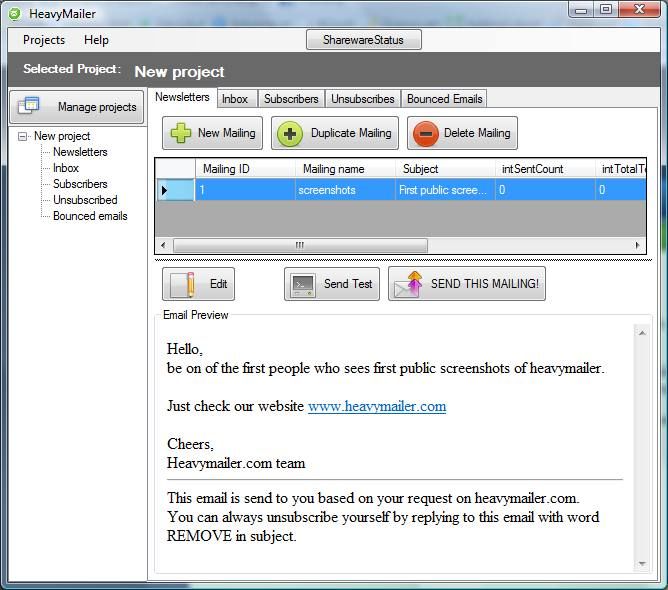The image size is (668, 590).
Task: Select Unsubscribed in the project tree
Action: coord(85,200)
